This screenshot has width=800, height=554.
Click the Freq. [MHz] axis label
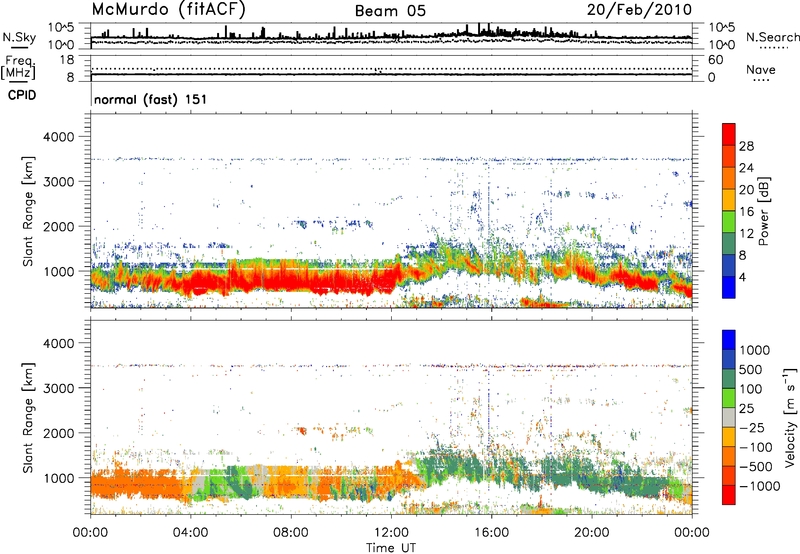18,67
